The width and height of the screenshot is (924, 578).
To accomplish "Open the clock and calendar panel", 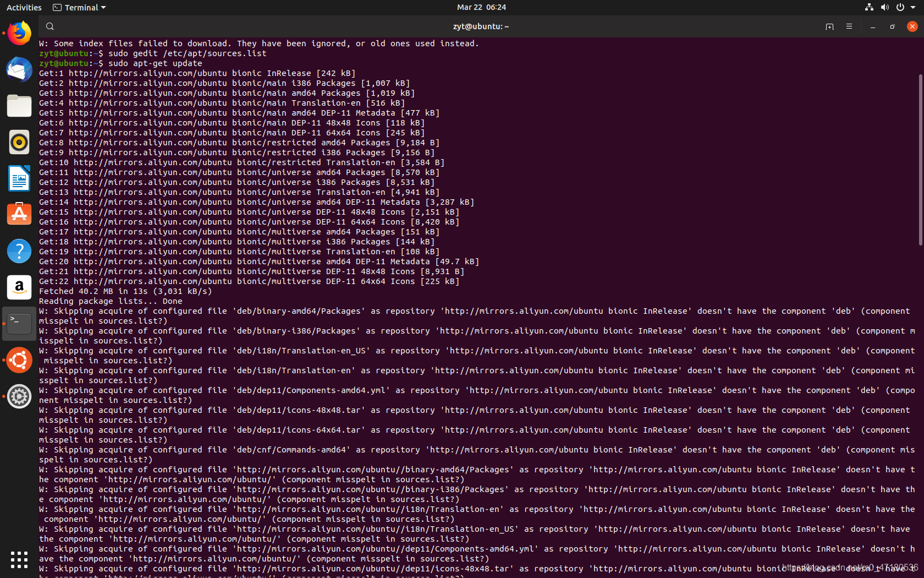I will pos(481,8).
